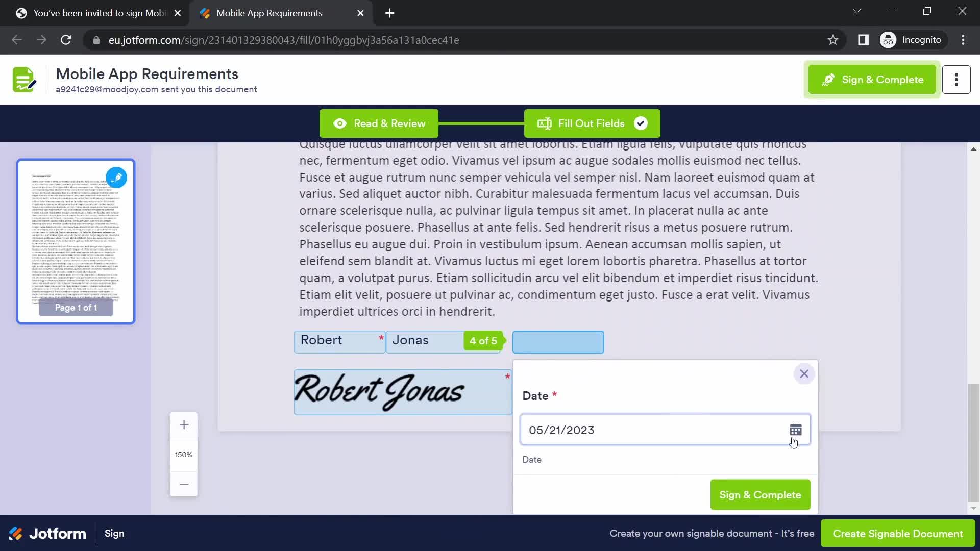The width and height of the screenshot is (980, 551).
Task: Click Create Signable Document button
Action: (898, 533)
